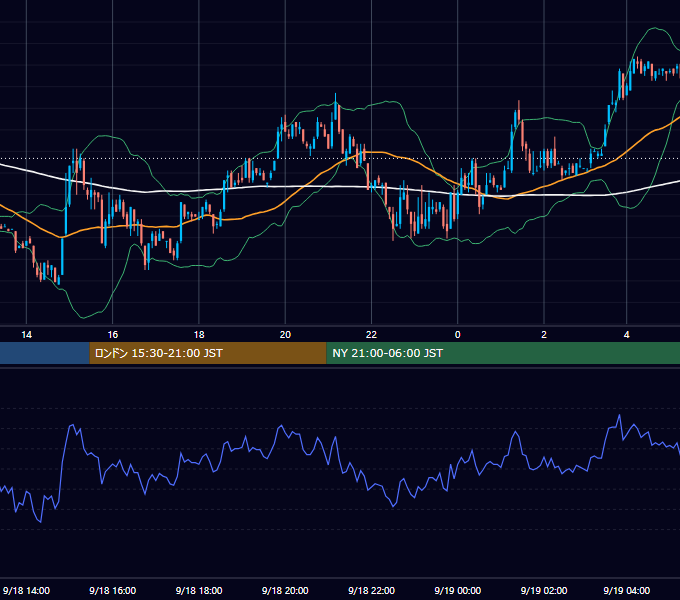Click the 22 hour label on price chart axis
The height and width of the screenshot is (600, 680).
pos(371,335)
